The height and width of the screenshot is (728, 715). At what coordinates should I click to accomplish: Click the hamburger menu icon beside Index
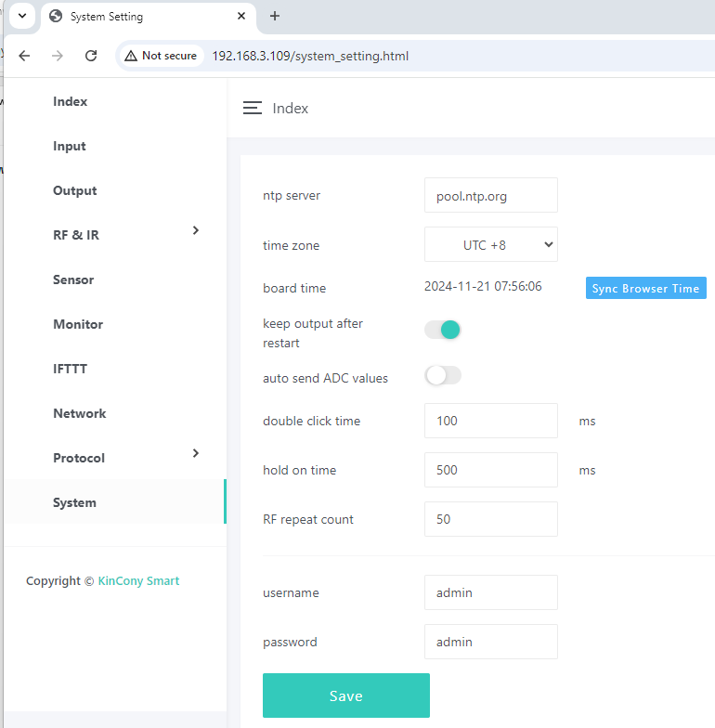tap(252, 109)
